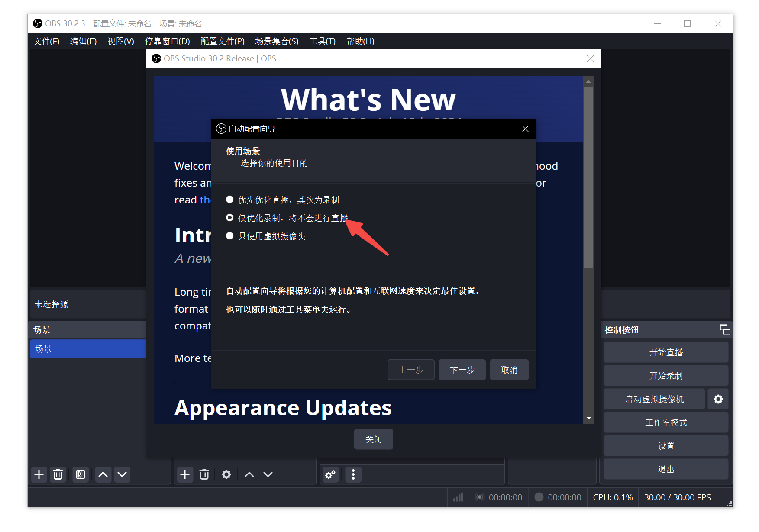The height and width of the screenshot is (532, 759).
Task: Click the remove scene trash icon
Action: tap(58, 474)
